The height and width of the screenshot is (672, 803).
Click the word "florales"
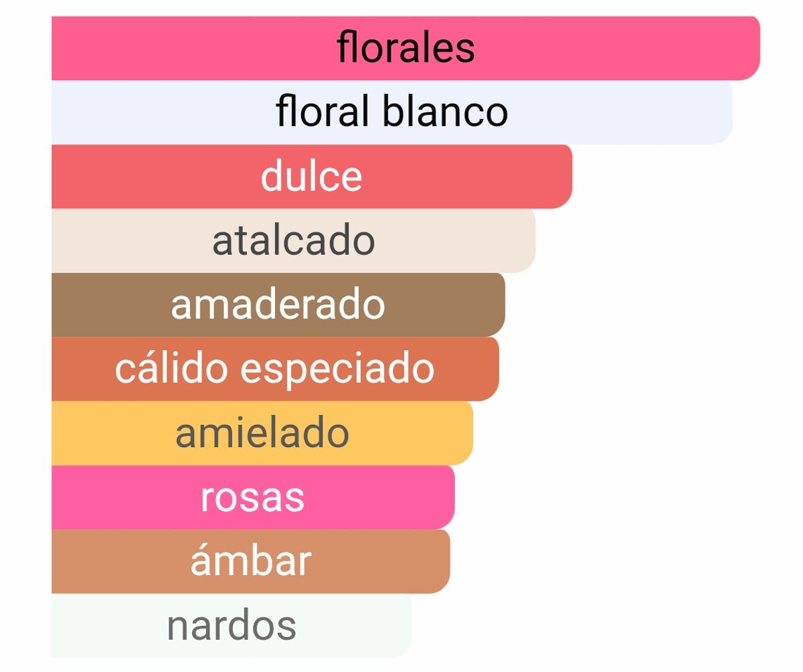click(x=406, y=48)
